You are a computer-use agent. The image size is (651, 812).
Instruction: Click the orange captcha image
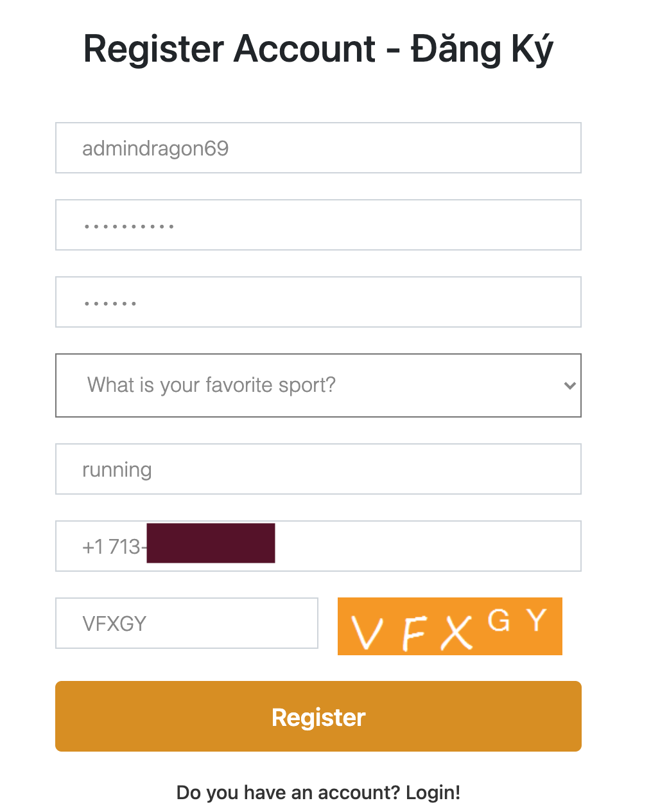pyautogui.click(x=450, y=626)
